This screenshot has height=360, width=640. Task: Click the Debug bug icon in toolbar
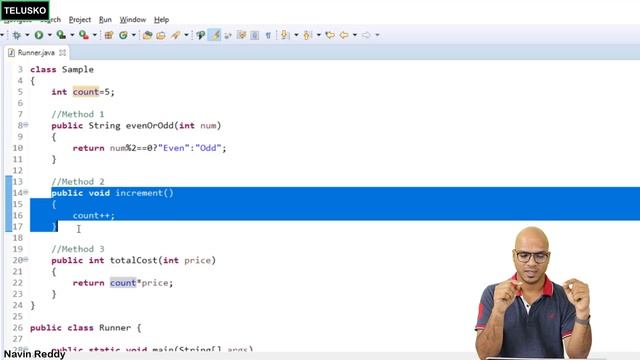pos(17,35)
